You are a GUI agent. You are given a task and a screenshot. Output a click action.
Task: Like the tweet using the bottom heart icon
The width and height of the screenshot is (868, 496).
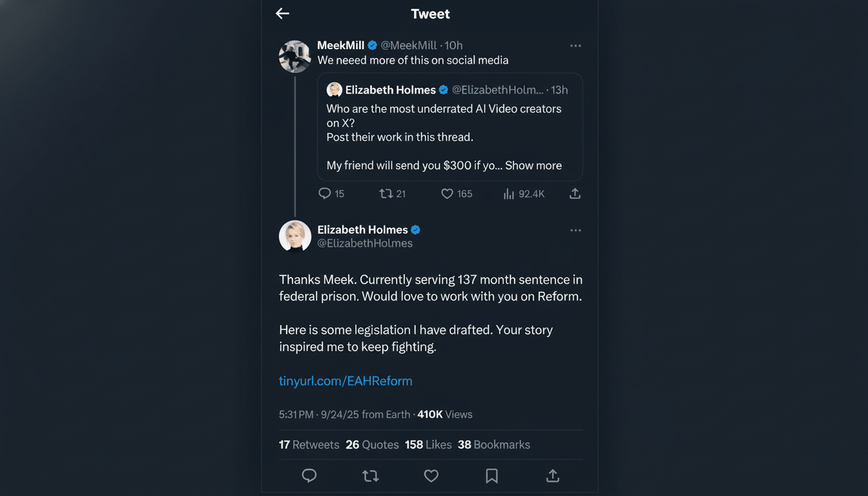pos(431,475)
